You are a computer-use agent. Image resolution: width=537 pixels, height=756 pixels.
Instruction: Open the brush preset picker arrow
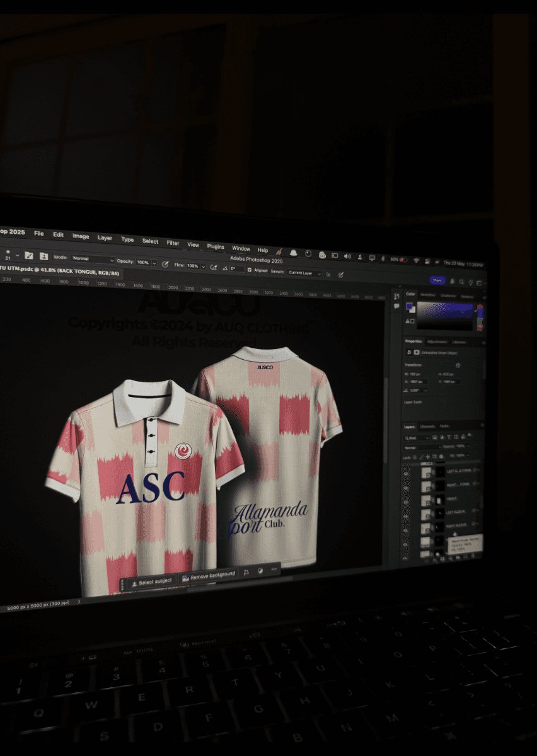click(x=17, y=255)
